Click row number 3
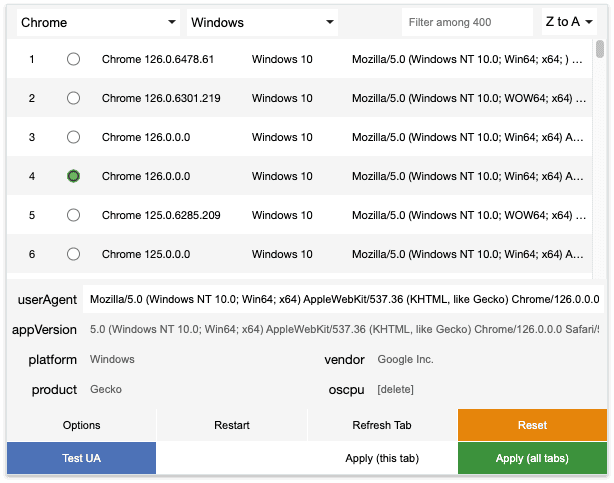 pos(32,137)
